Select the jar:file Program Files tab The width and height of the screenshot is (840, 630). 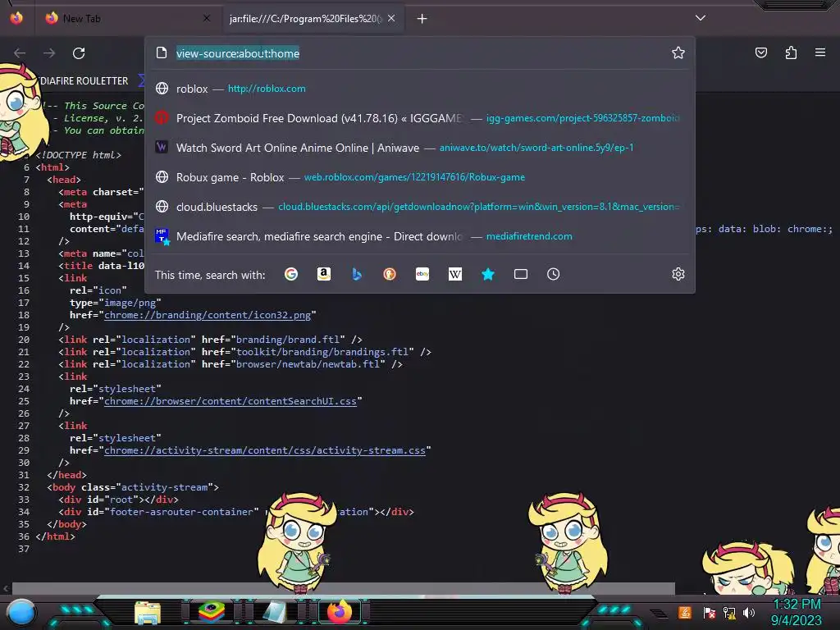click(x=305, y=18)
